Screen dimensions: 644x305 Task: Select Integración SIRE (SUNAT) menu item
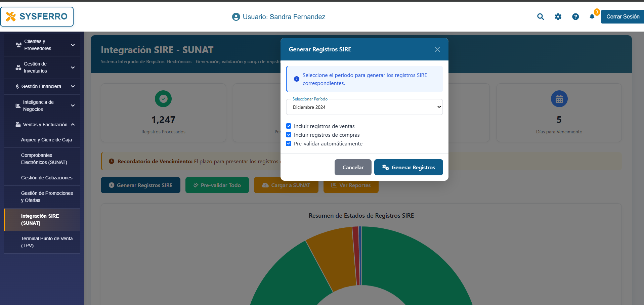pyautogui.click(x=42, y=220)
